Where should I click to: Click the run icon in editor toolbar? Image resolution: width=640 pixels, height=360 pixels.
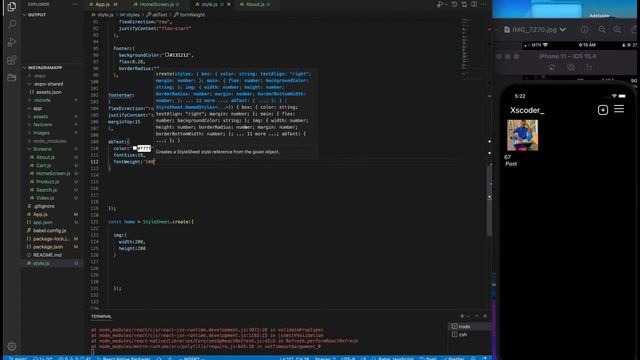(x=440, y=4)
